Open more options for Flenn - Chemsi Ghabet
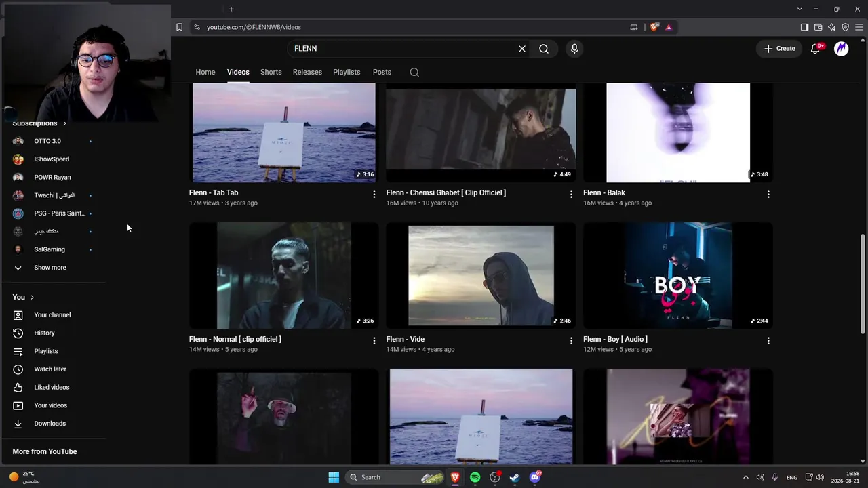The image size is (868, 488). (x=571, y=195)
